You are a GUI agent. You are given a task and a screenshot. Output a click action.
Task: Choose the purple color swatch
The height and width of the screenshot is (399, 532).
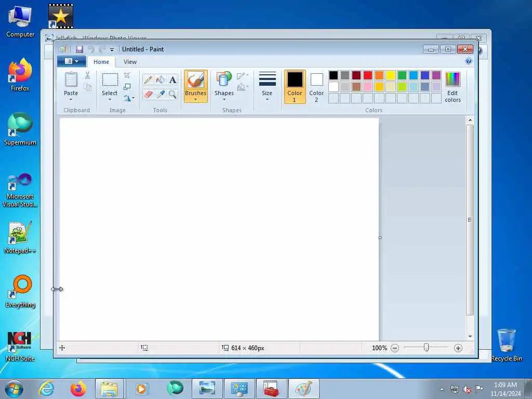[436, 75]
